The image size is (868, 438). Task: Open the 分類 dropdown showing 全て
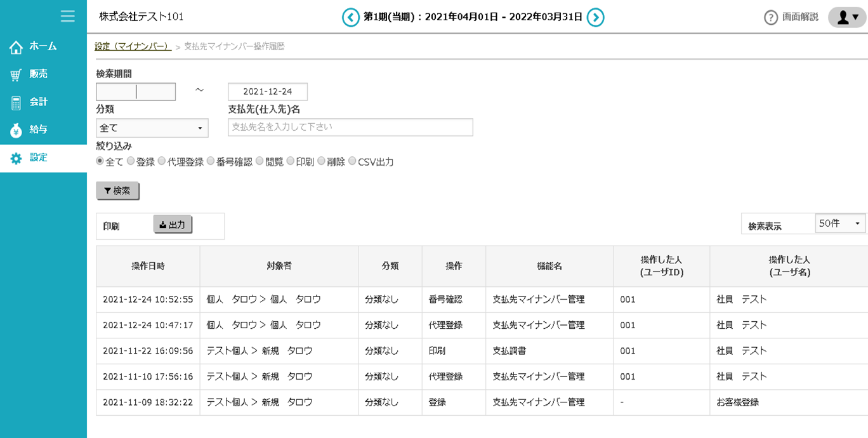pyautogui.click(x=152, y=128)
